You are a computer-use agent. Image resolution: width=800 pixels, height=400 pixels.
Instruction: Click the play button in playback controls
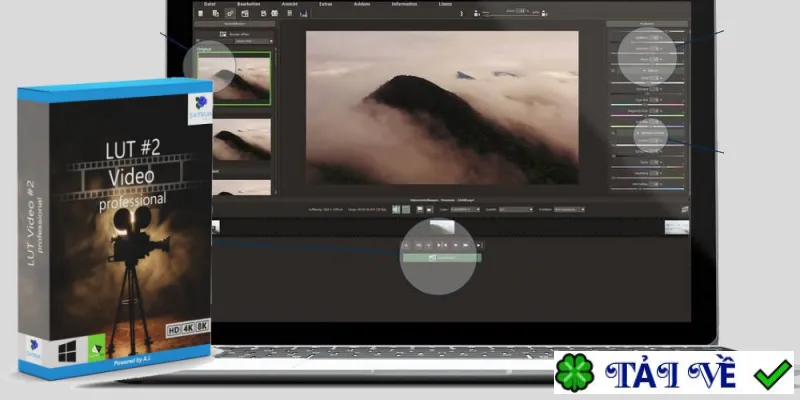pyautogui.click(x=456, y=245)
